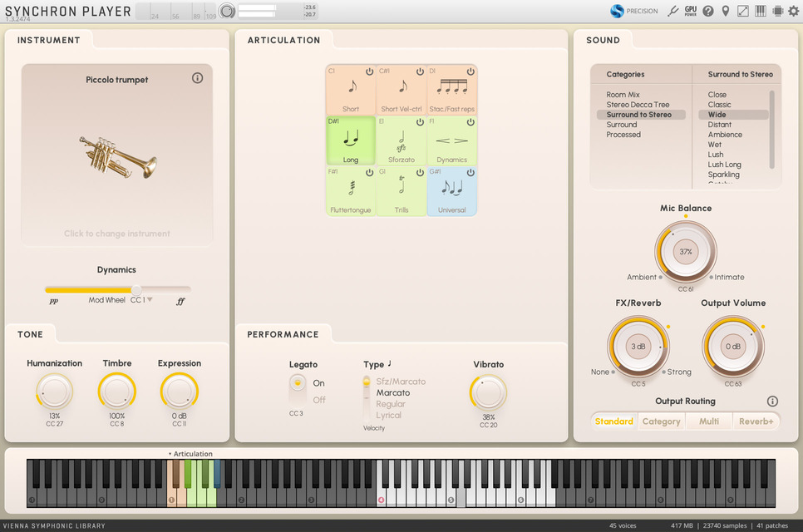Switch the Legato On/Off toggle
Image resolution: width=803 pixels, height=532 pixels.
[297, 392]
